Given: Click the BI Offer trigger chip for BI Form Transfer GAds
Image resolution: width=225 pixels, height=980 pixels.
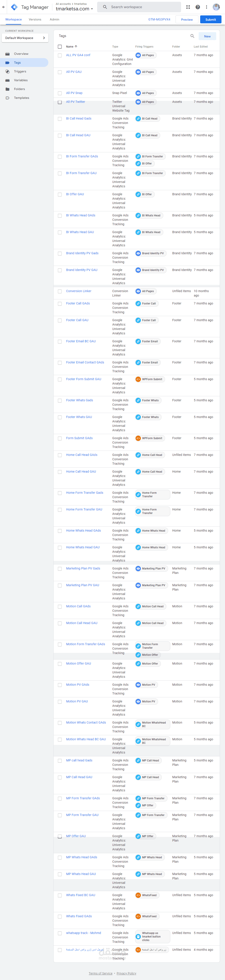Looking at the screenshot, I should click(x=145, y=164).
